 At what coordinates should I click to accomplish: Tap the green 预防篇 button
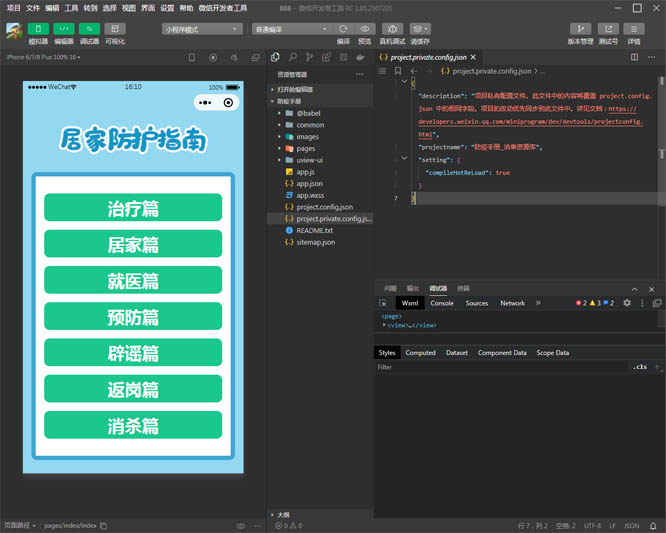tap(133, 316)
